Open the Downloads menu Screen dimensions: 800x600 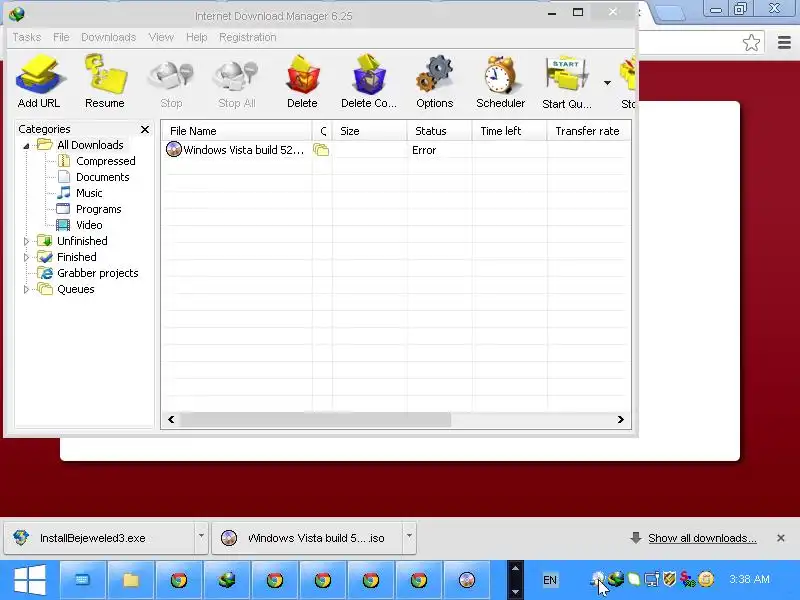point(109,37)
